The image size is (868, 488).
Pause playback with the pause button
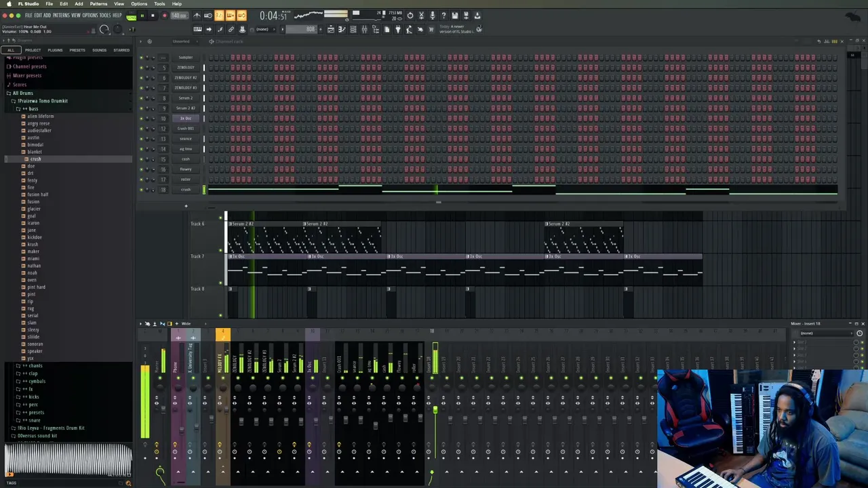142,16
